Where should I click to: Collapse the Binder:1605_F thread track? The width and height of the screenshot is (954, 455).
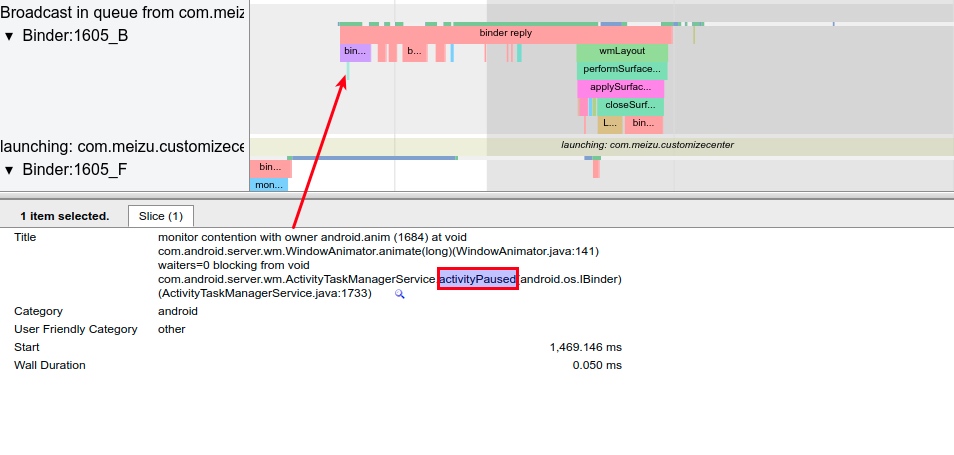coord(10,170)
